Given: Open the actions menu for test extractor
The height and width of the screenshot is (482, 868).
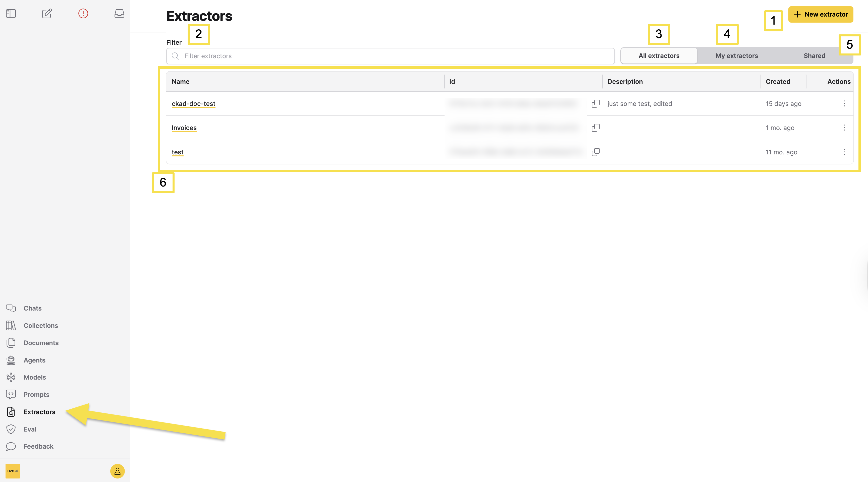Looking at the screenshot, I should tap(844, 152).
